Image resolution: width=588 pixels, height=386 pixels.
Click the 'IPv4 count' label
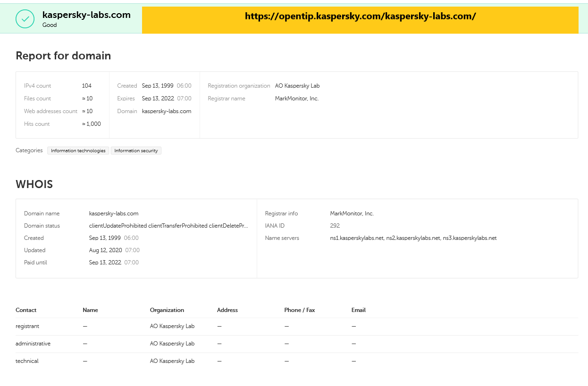tap(38, 86)
